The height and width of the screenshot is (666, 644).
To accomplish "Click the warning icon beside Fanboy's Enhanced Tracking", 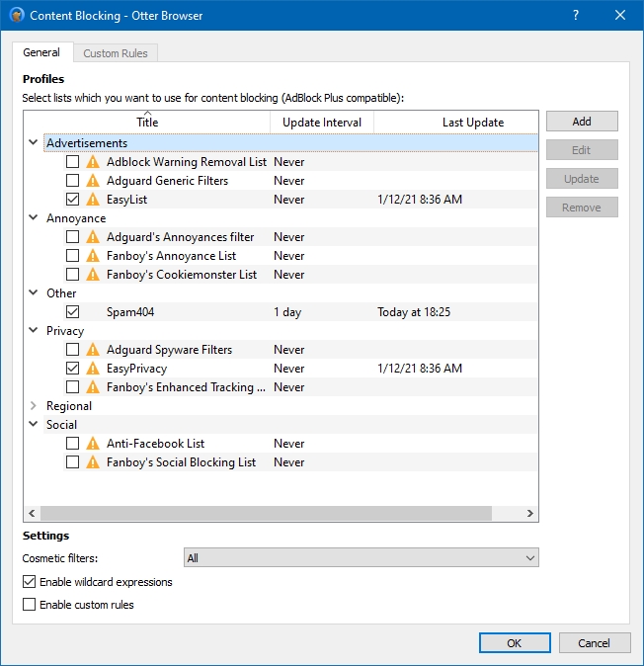I will pyautogui.click(x=93, y=387).
